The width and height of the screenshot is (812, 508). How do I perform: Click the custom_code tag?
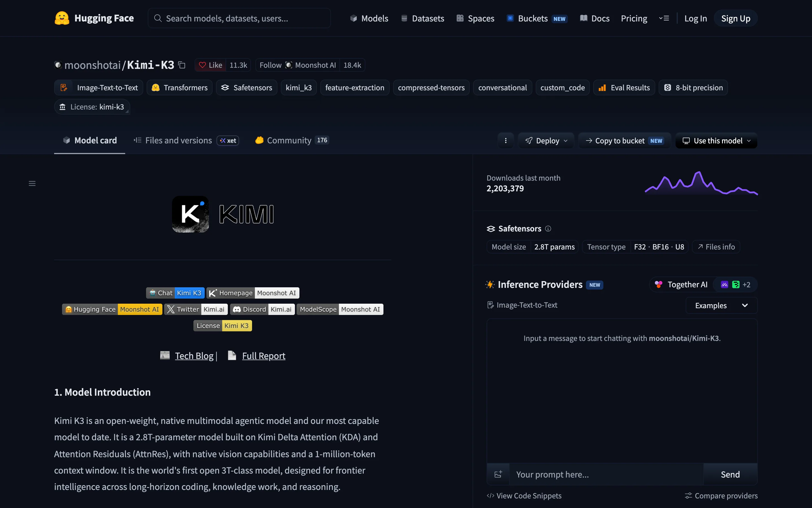point(562,88)
